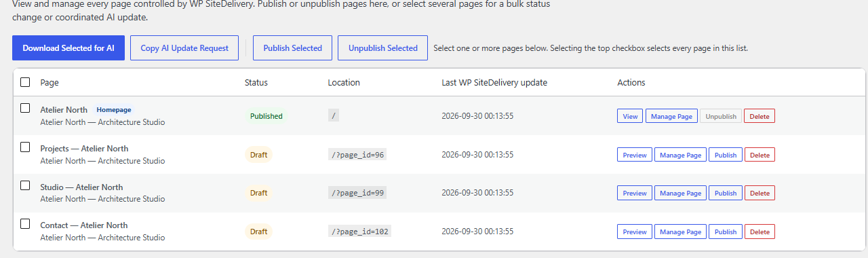Click Unpublish Selected button
The width and height of the screenshot is (868, 258).
[382, 48]
